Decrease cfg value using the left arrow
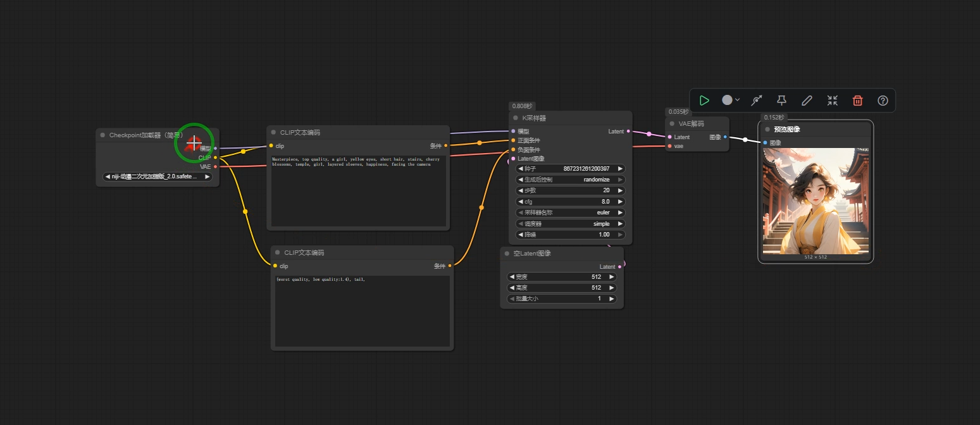This screenshot has height=425, width=980. [521, 202]
